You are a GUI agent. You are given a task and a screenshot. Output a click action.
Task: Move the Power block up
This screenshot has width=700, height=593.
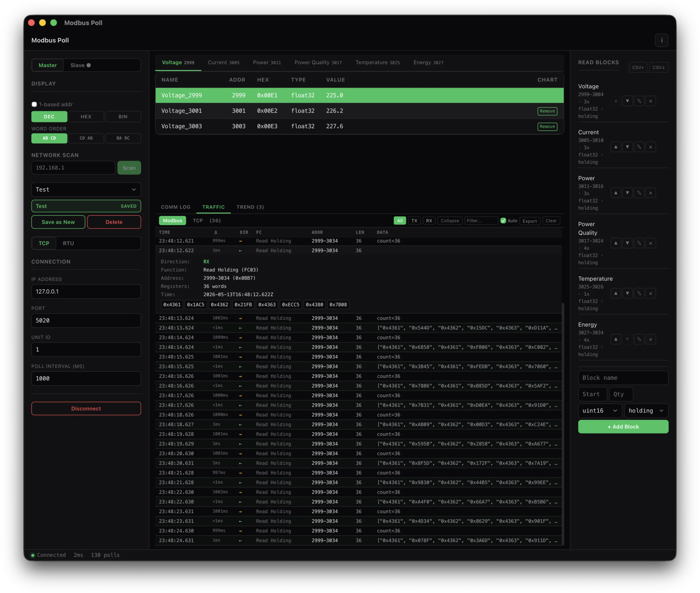616,193
